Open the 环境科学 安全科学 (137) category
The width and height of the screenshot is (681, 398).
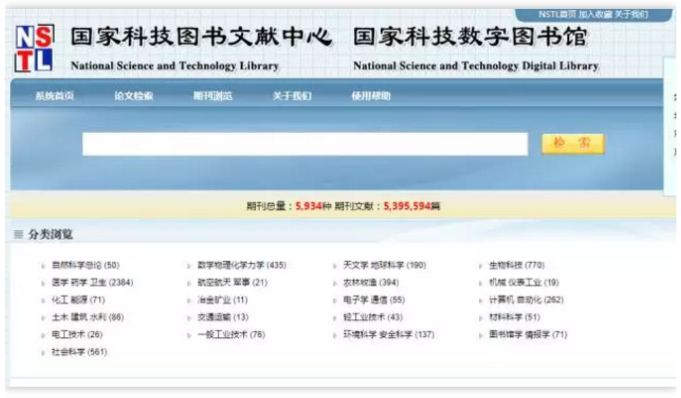pos(389,335)
